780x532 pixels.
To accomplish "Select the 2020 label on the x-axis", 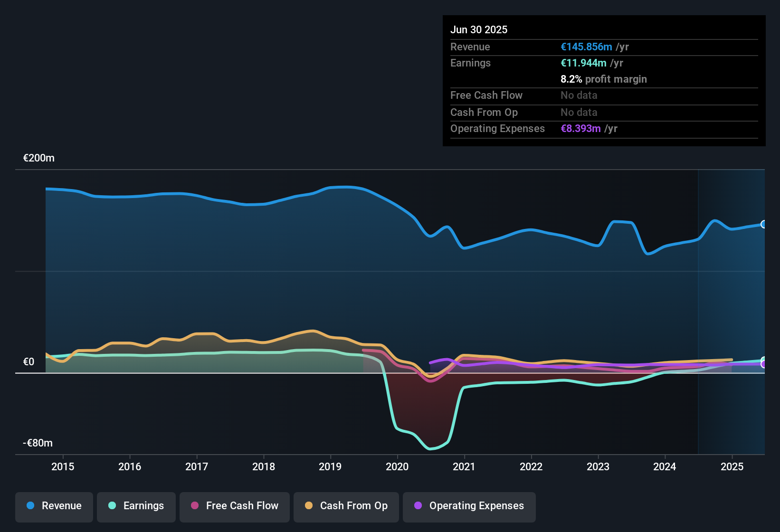I will [397, 467].
